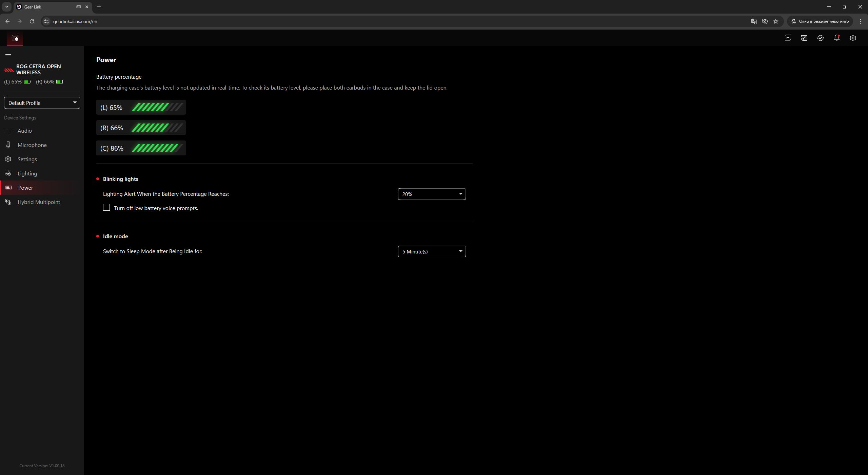Open a new browser tab
This screenshot has width=868, height=475.
tap(99, 7)
